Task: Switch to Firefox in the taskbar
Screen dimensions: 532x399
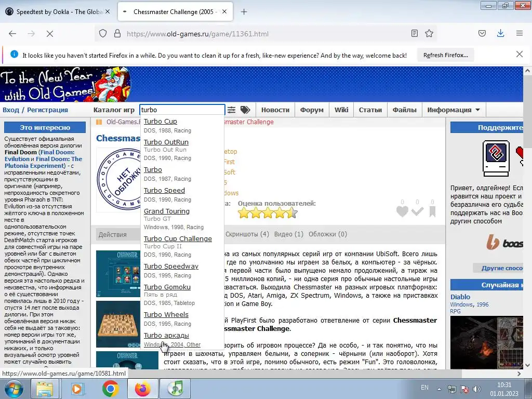Action: (142, 389)
